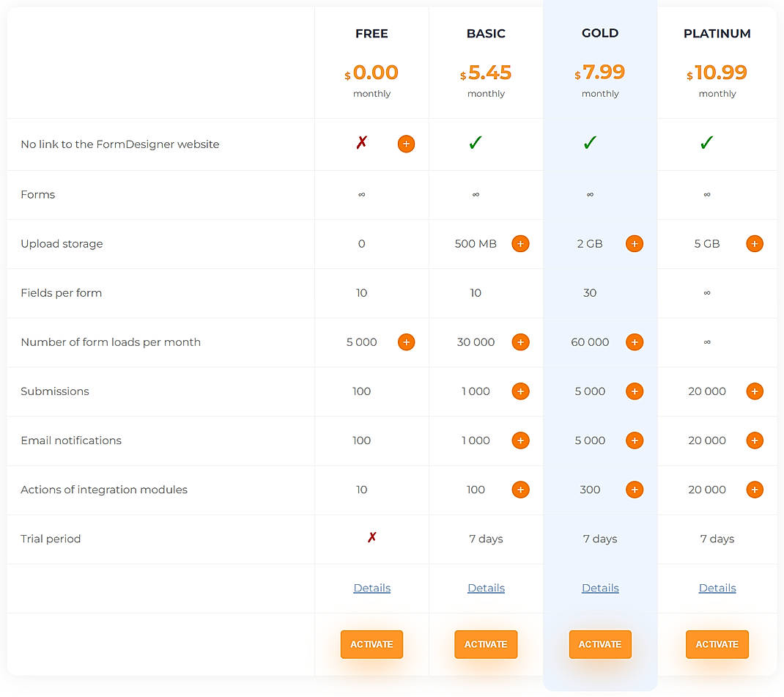Add more to Platinum plan Submissions
The image size is (784, 697).
(755, 391)
